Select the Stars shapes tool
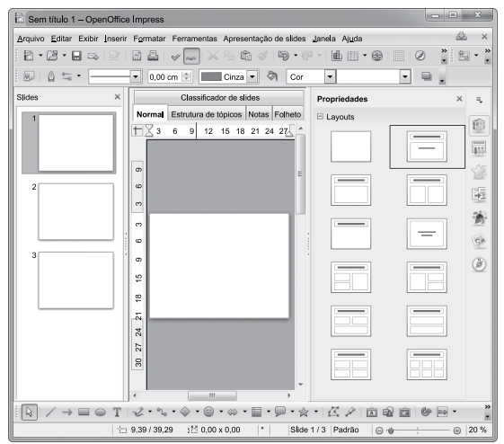 [304, 412]
